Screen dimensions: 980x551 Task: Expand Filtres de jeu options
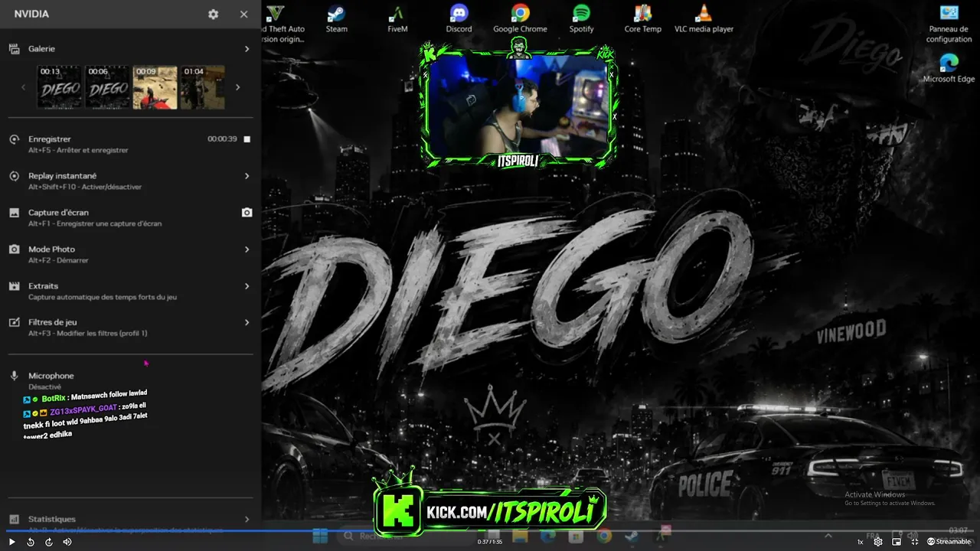pyautogui.click(x=247, y=322)
